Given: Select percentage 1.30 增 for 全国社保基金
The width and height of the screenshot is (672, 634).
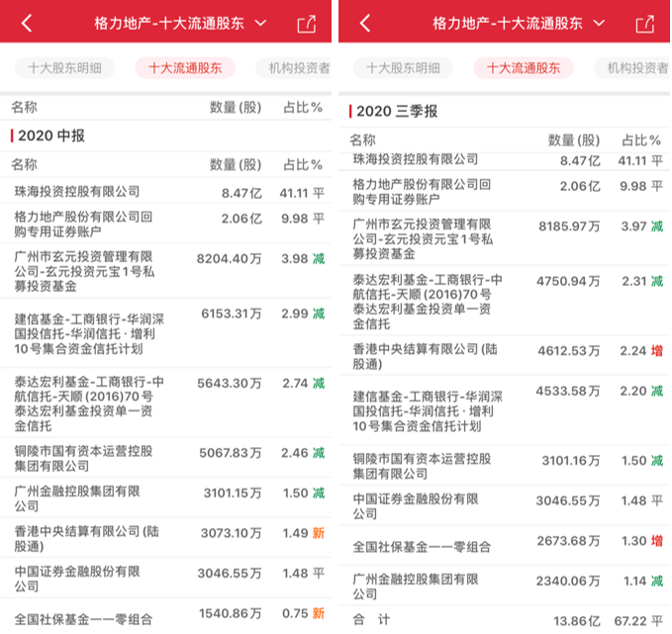Looking at the screenshot, I should click(x=642, y=541).
